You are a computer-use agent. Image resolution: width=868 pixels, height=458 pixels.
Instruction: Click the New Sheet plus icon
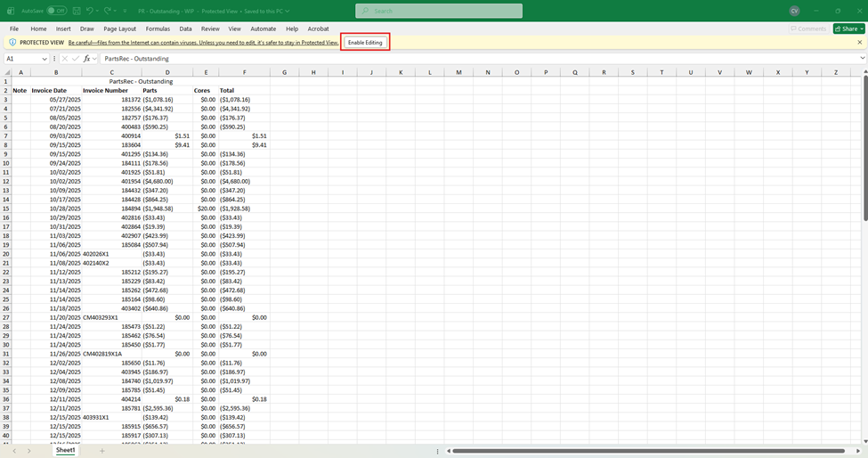click(101, 451)
